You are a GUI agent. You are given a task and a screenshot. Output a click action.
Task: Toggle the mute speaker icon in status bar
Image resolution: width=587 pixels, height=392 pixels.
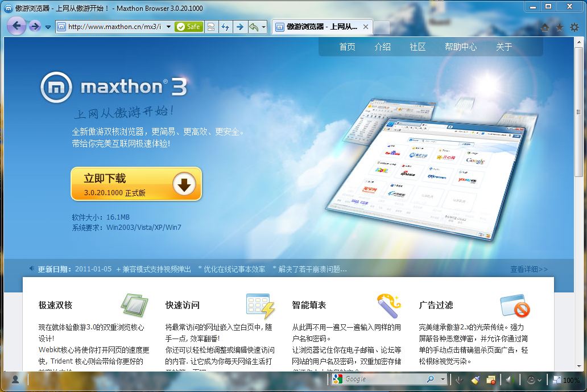click(x=509, y=380)
